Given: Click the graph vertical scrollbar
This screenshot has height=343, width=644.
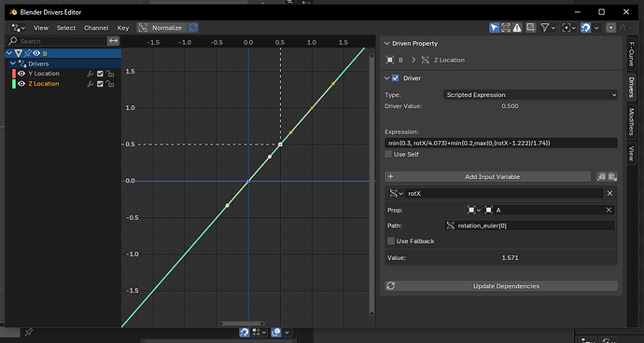Looking at the screenshot, I should click(x=371, y=185).
